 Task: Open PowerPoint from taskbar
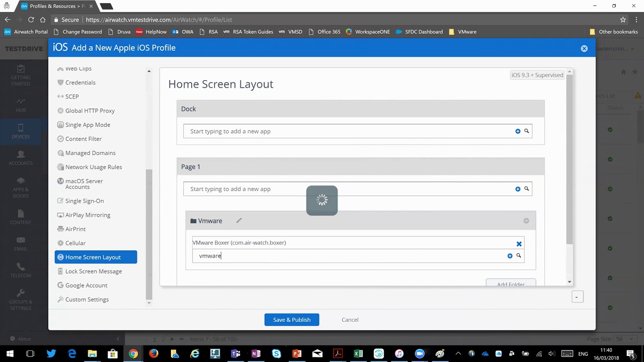tap(297, 354)
